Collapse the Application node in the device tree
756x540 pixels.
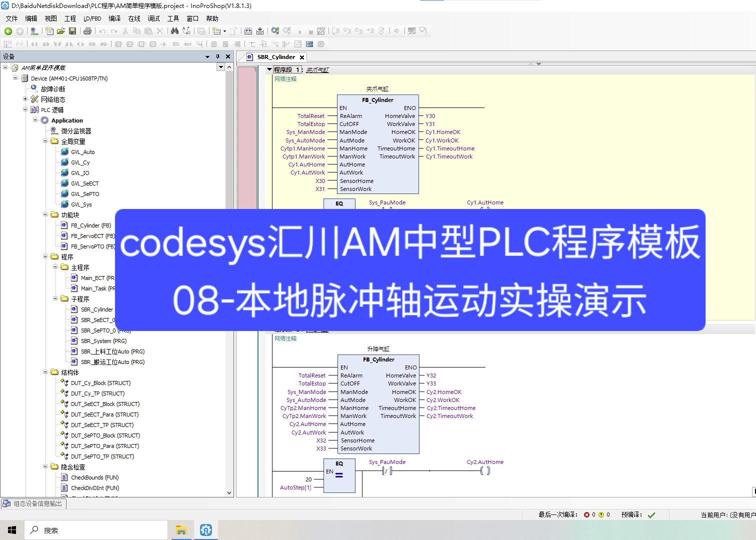(35, 120)
